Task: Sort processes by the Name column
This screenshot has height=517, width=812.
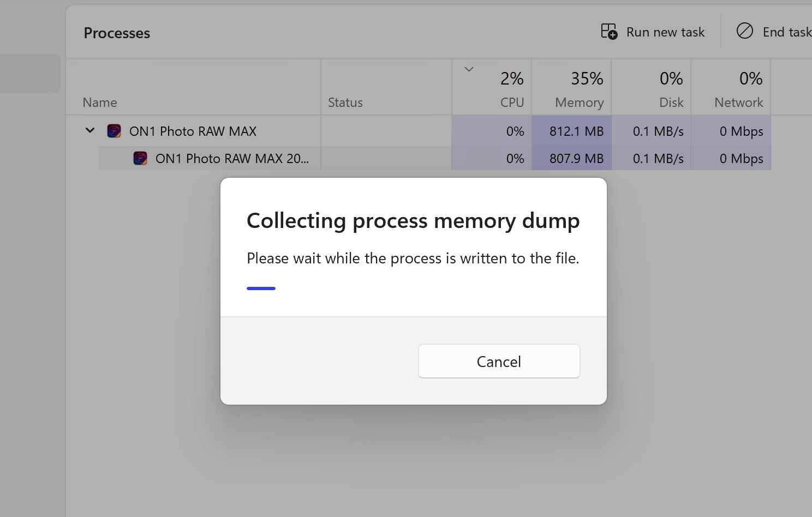Action: [x=193, y=87]
